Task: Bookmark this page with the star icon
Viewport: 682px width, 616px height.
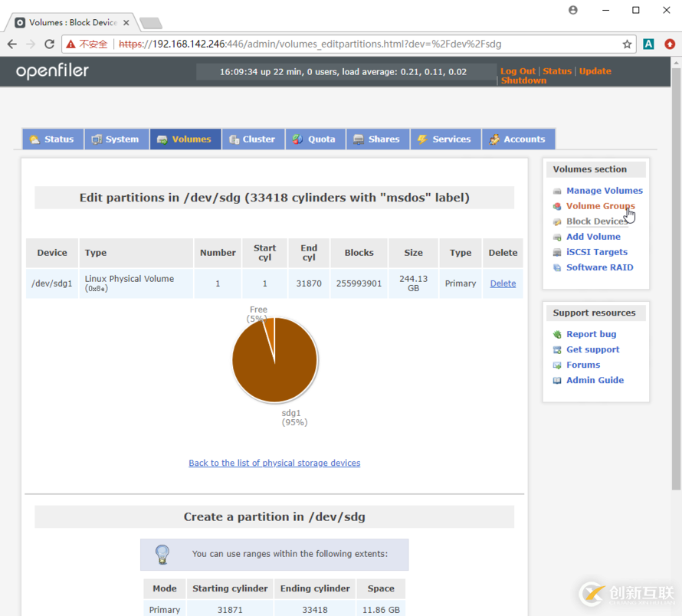Action: click(627, 44)
